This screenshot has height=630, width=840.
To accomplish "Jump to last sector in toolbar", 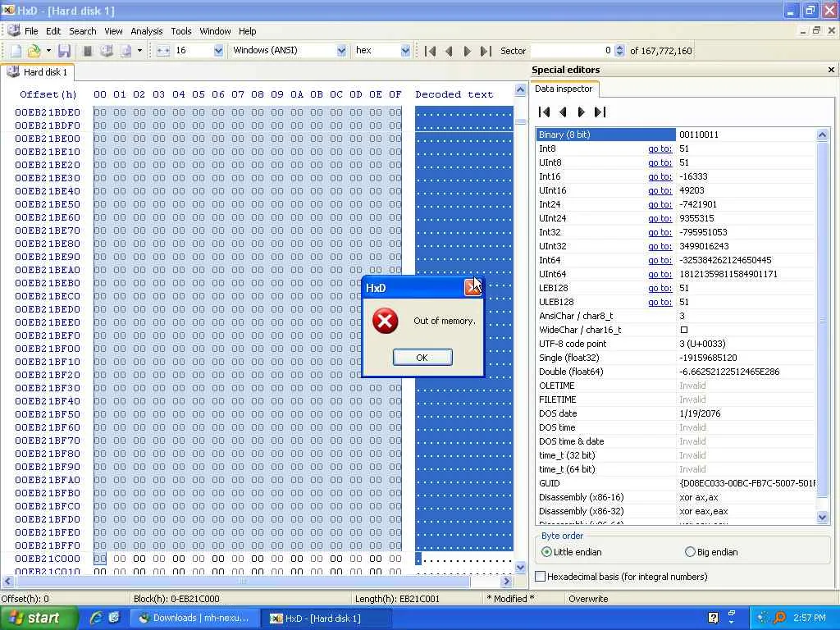I will pos(486,51).
